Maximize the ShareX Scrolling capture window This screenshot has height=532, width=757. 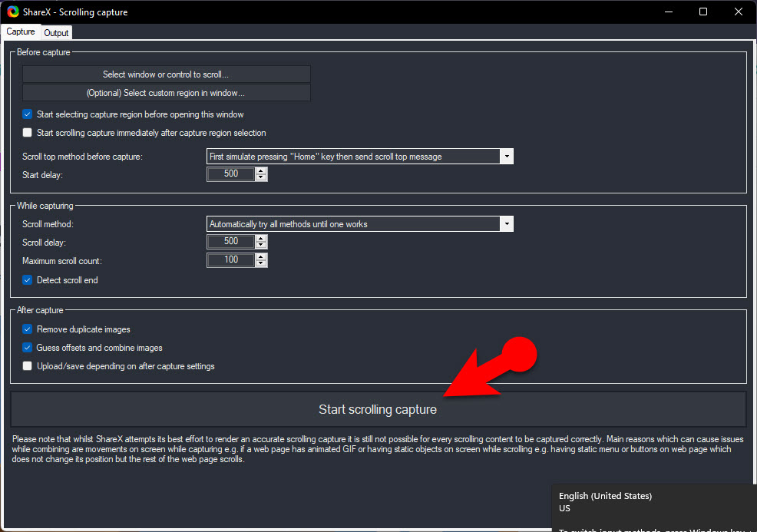pos(703,12)
